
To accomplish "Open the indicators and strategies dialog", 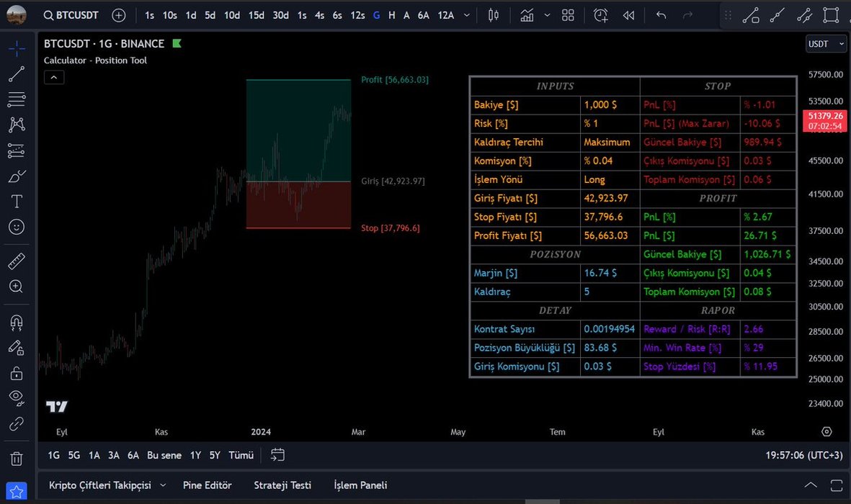I will [527, 15].
